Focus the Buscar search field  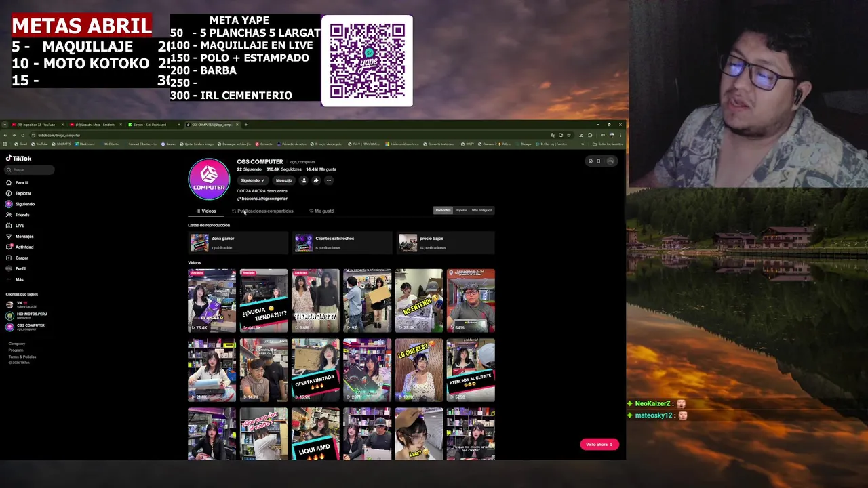click(x=30, y=169)
